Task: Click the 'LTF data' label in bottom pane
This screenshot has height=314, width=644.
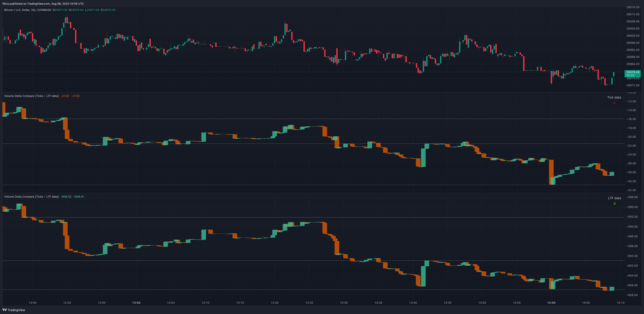Action: tap(615, 198)
